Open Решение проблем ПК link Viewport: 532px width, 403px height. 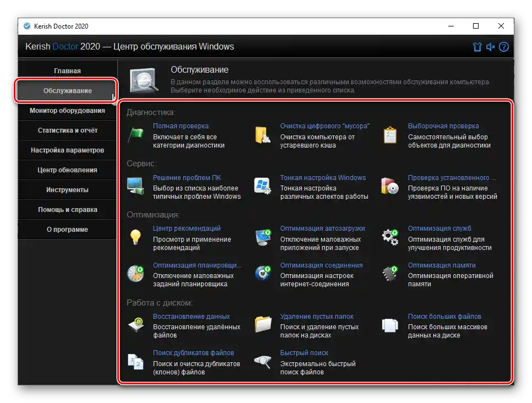187,177
